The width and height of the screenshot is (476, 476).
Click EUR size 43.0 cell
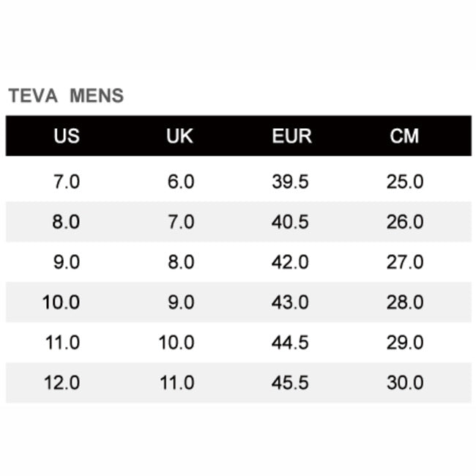[290, 302]
